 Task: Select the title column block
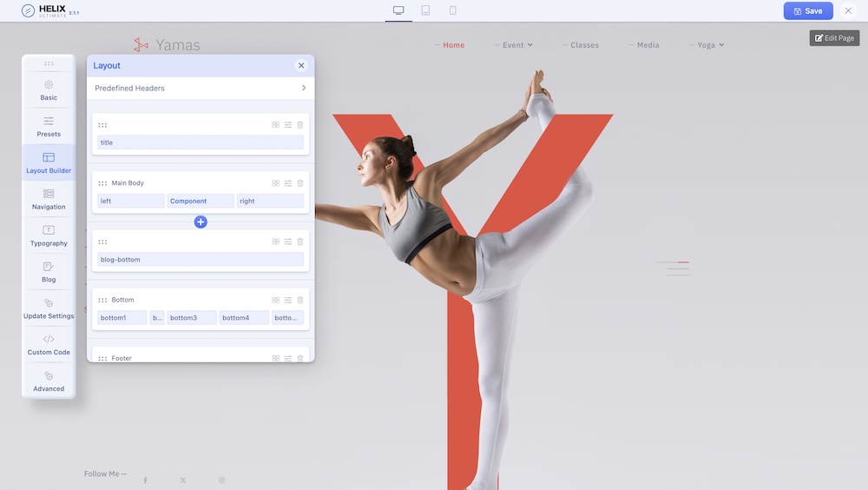201,142
